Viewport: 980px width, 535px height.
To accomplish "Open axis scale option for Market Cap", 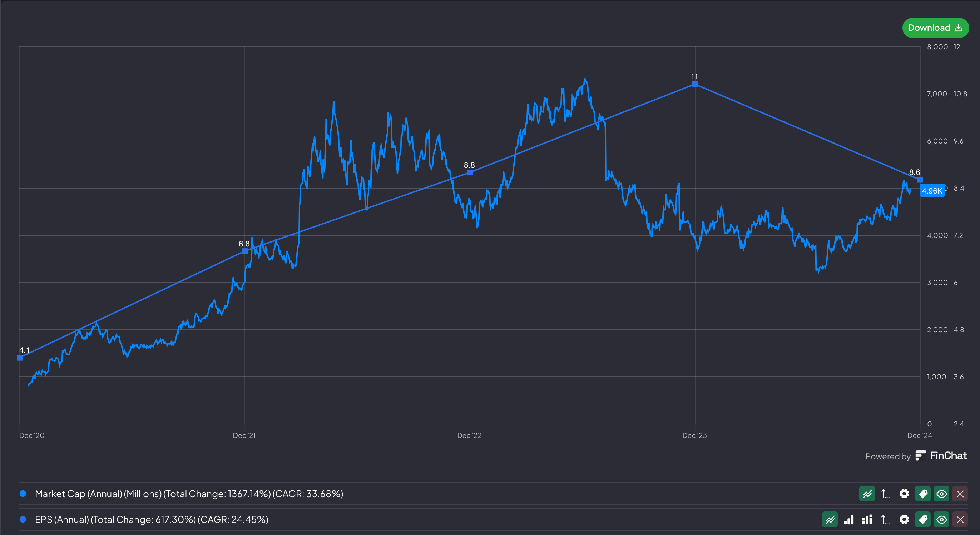I will (885, 494).
